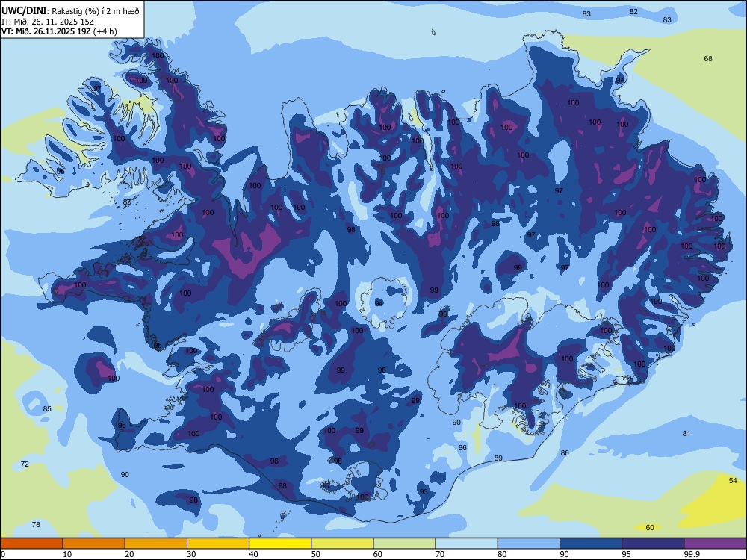Viewport: 747px width, 560px height.
Task: Click the '82' humidity value on the map
Action: (633, 11)
